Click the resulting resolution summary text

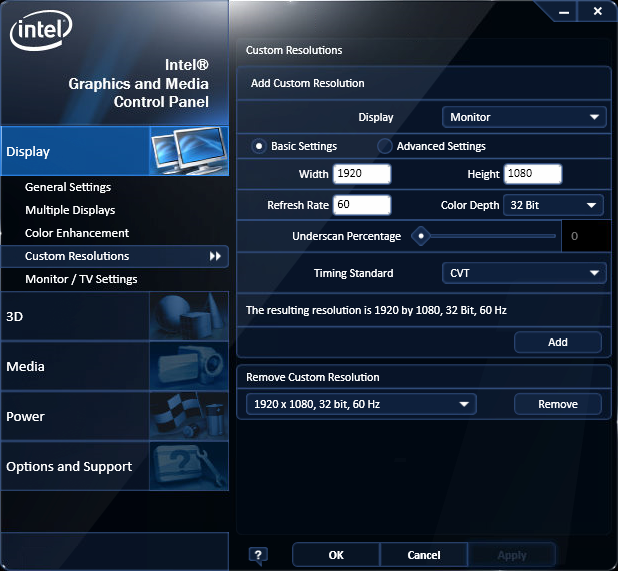376,310
